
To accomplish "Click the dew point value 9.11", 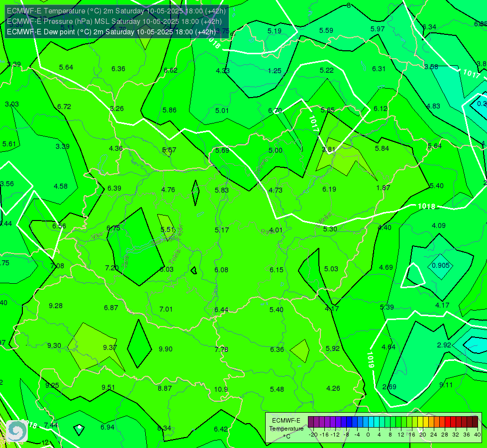I will 446,385.
